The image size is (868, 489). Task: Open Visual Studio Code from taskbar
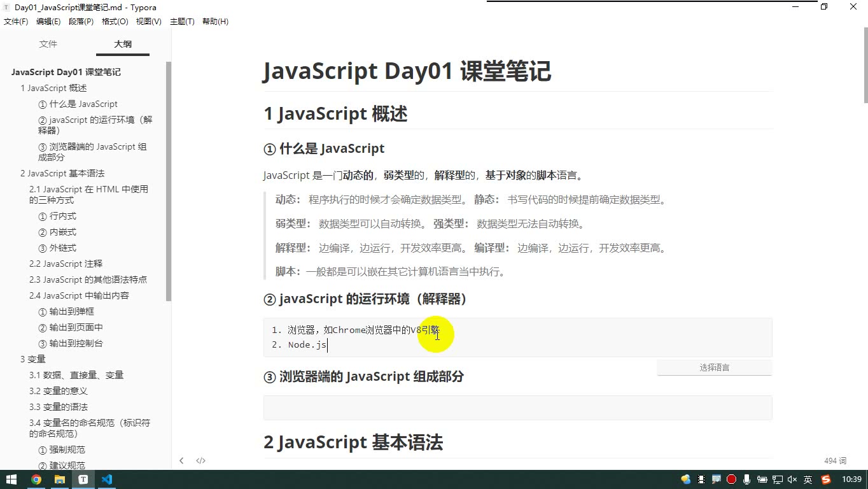[x=107, y=479]
